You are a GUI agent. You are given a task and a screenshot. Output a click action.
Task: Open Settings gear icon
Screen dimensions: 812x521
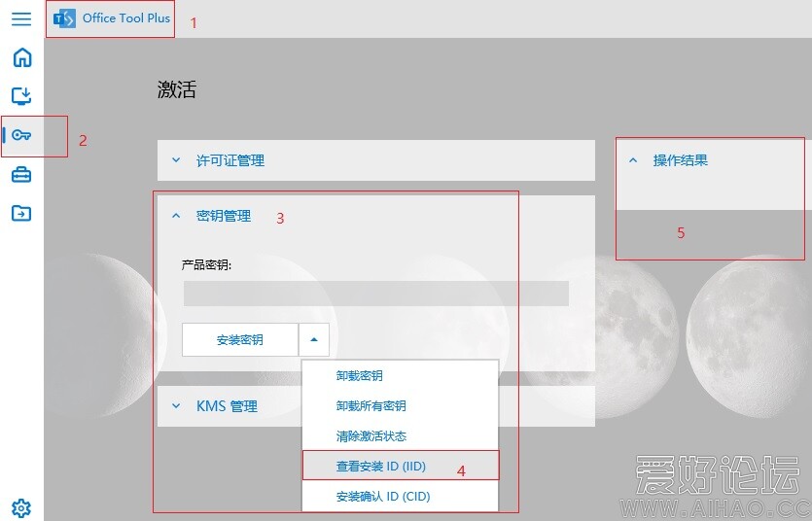point(21,507)
